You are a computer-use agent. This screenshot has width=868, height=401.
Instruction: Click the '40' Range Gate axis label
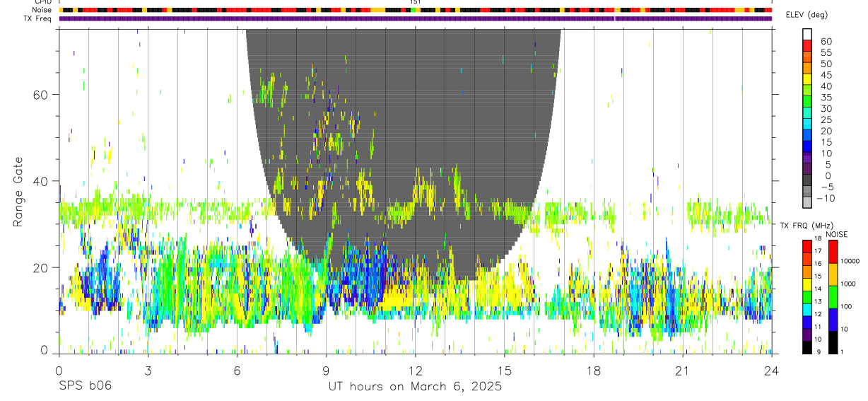tap(42, 181)
